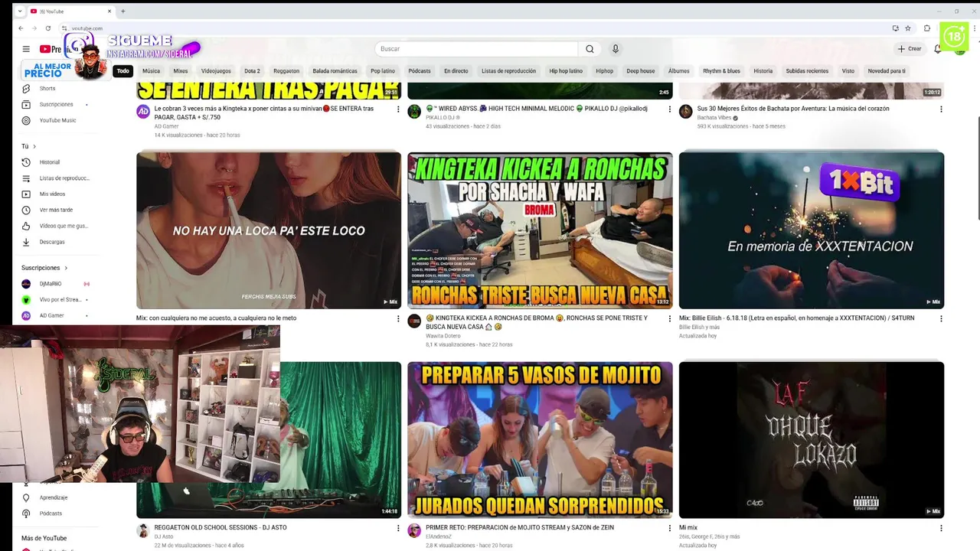Screen dimensions: 980x551
Task: Select the Todo filter chip
Action: pyautogui.click(x=122, y=71)
